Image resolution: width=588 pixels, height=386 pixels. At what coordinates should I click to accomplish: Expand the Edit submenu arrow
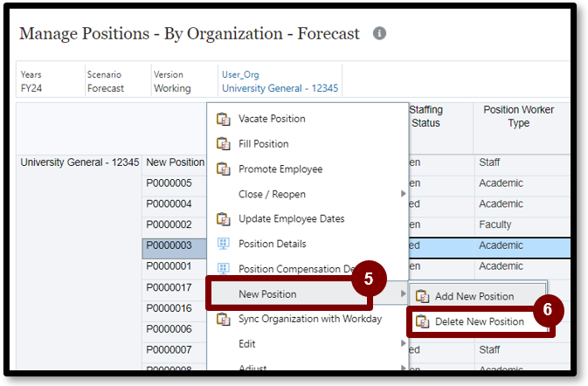(x=403, y=344)
